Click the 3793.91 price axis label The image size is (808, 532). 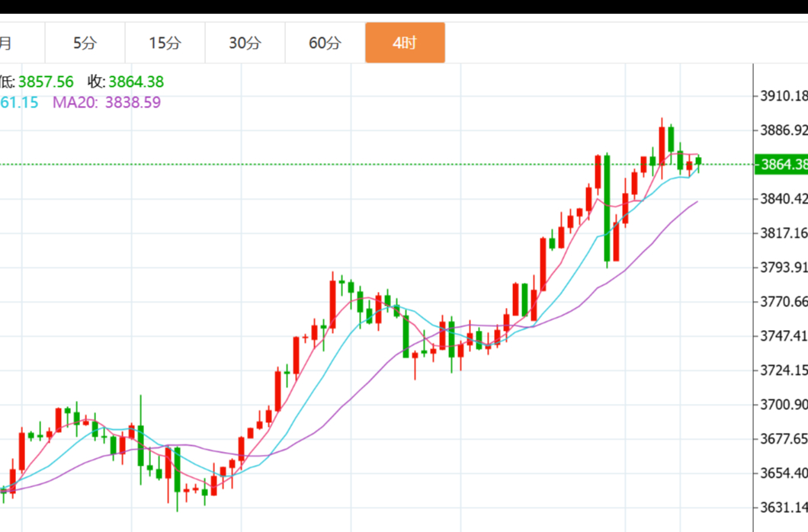pos(784,268)
